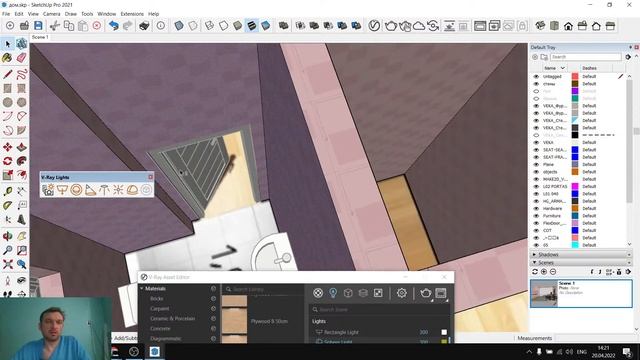This screenshot has height=360, width=640.
Task: Select the Zoom magnifier tool
Action: point(8,250)
